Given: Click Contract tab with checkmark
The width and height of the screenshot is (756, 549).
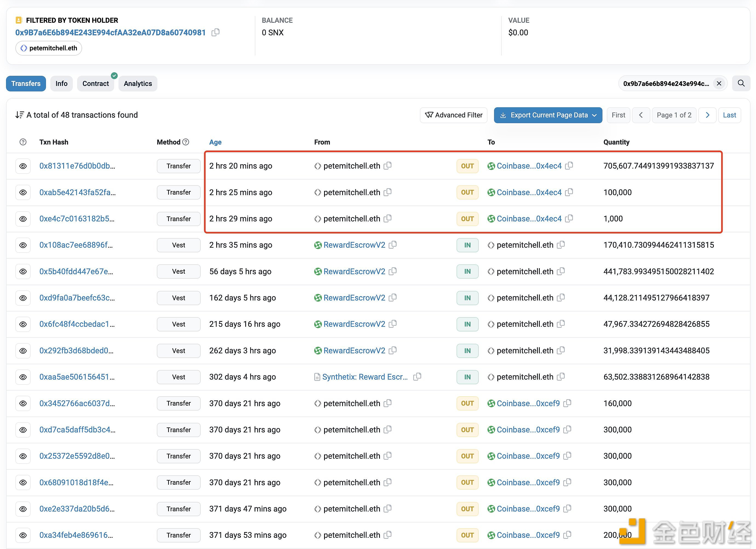Looking at the screenshot, I should pyautogui.click(x=96, y=83).
